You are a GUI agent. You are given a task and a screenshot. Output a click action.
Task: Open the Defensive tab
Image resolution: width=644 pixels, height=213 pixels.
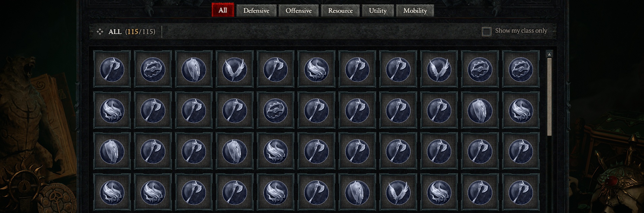256,10
